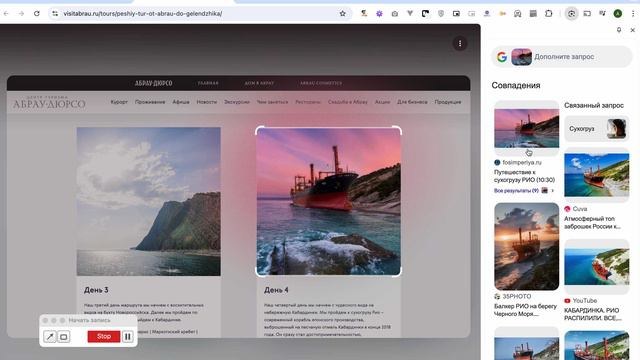Open the YouTube aerial ship thumbnail
The width and height of the screenshot is (640, 360).
[596, 267]
